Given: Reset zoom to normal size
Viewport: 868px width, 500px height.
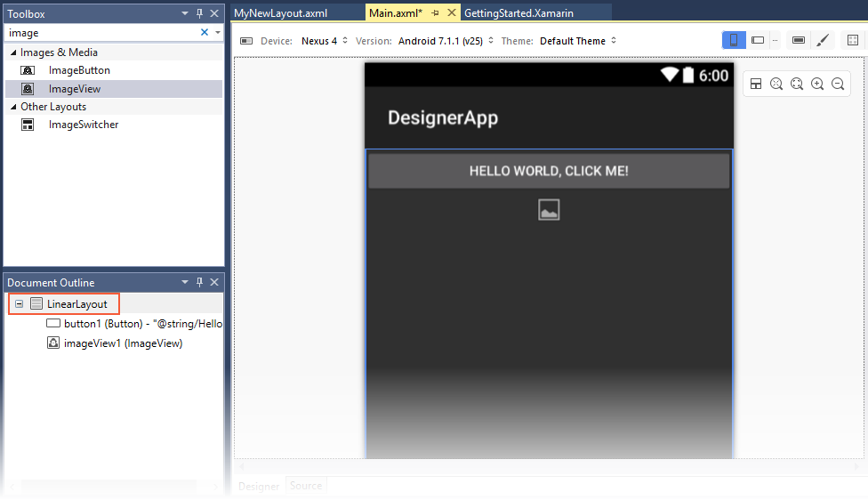Looking at the screenshot, I should 776,84.
